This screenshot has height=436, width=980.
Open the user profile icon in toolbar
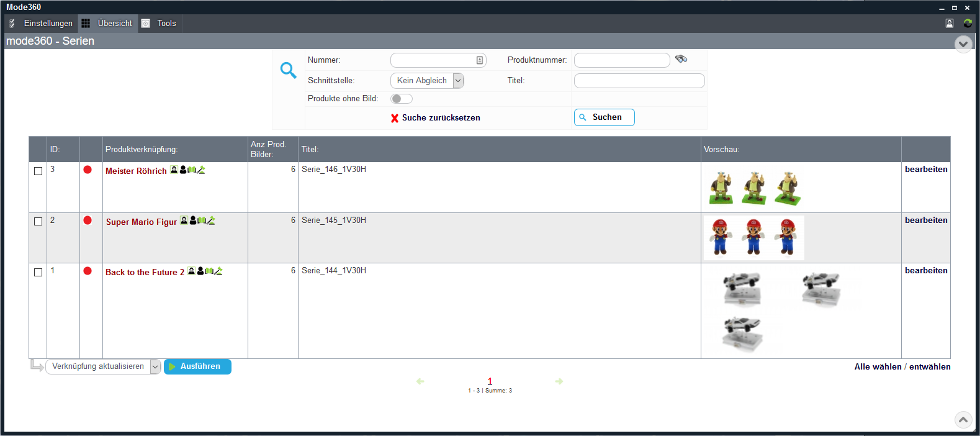(x=950, y=23)
